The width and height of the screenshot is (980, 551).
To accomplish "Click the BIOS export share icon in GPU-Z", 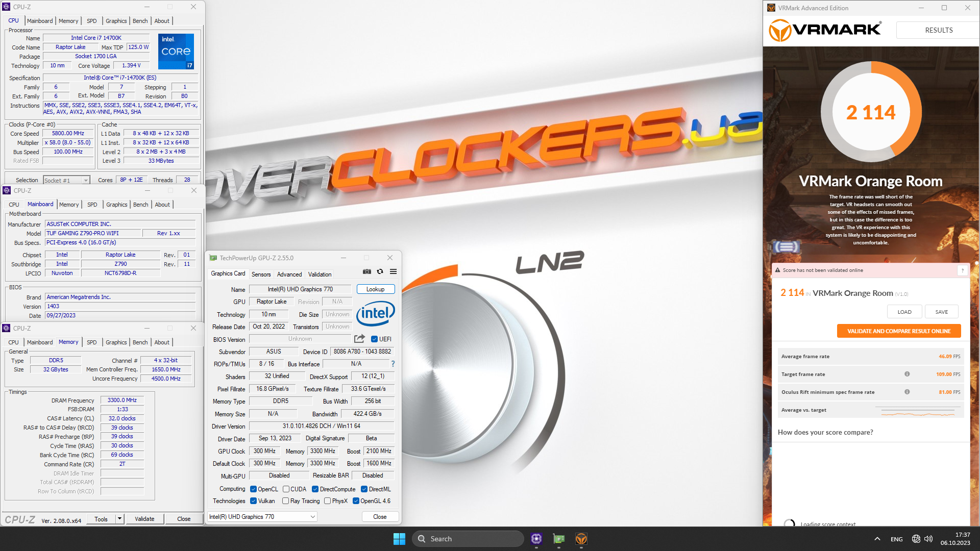I will 359,339.
